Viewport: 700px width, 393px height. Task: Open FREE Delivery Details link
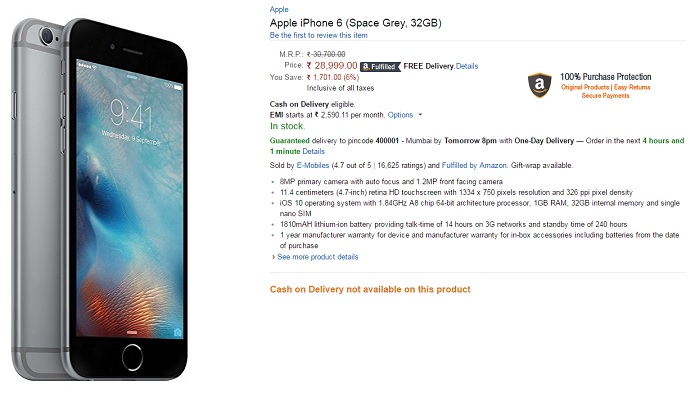(x=467, y=66)
